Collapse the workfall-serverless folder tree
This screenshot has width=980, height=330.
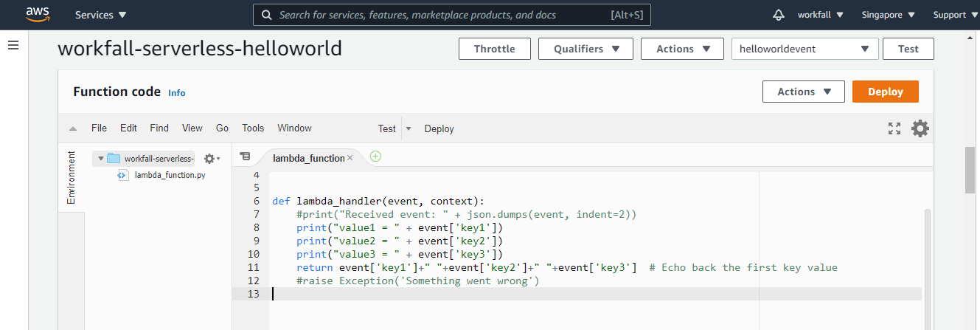tap(101, 159)
